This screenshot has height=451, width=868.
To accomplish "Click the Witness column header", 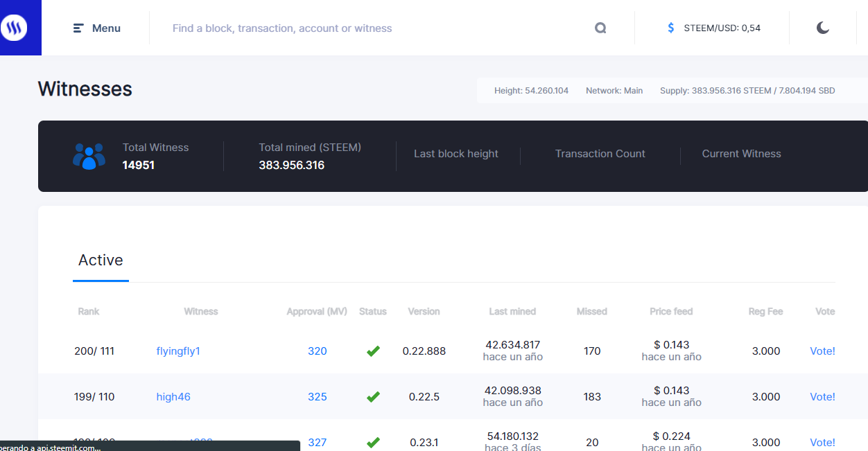I will coord(201,312).
